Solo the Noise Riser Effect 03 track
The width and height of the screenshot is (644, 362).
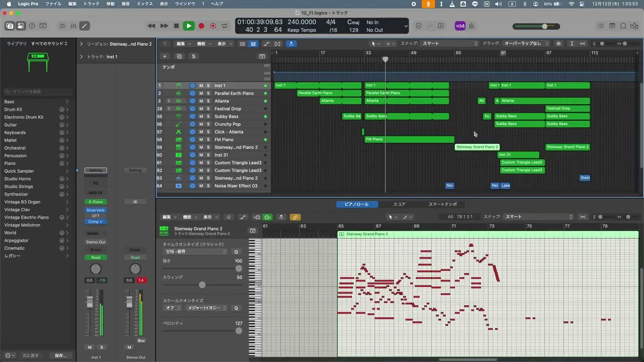(x=208, y=186)
